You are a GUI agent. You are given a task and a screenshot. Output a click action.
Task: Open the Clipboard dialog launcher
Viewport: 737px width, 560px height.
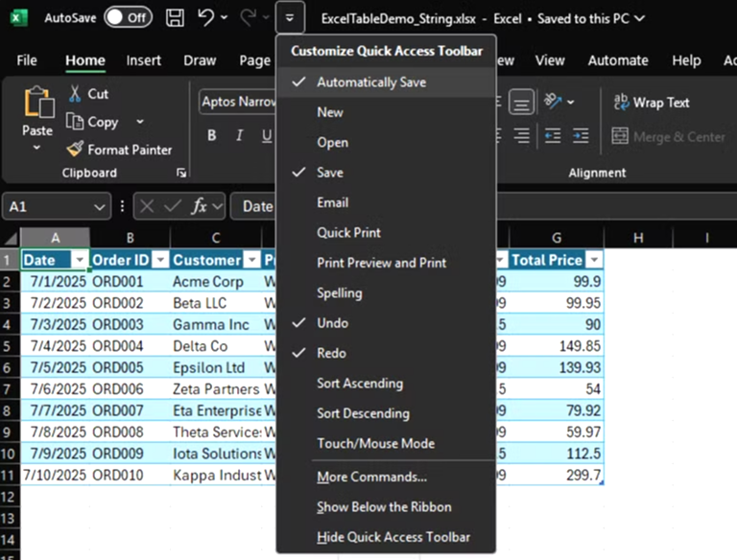tap(181, 173)
